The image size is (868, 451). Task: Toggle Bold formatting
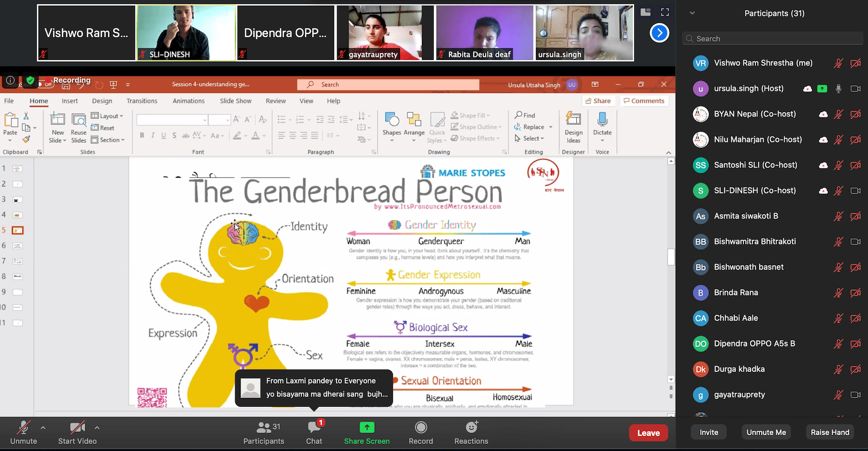coord(142,136)
